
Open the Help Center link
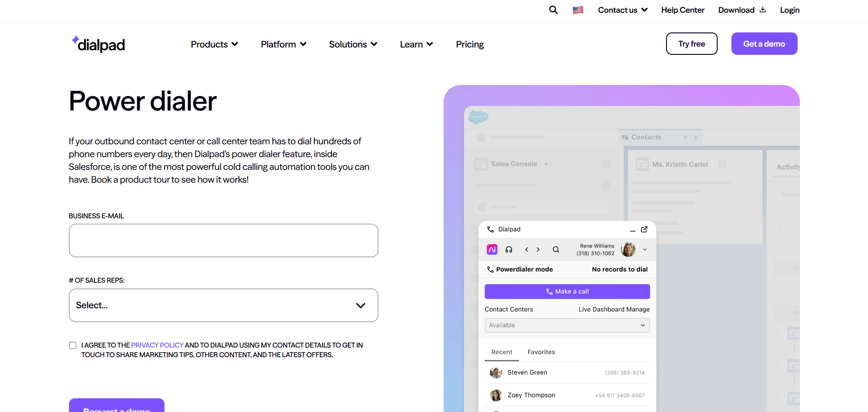click(x=683, y=10)
